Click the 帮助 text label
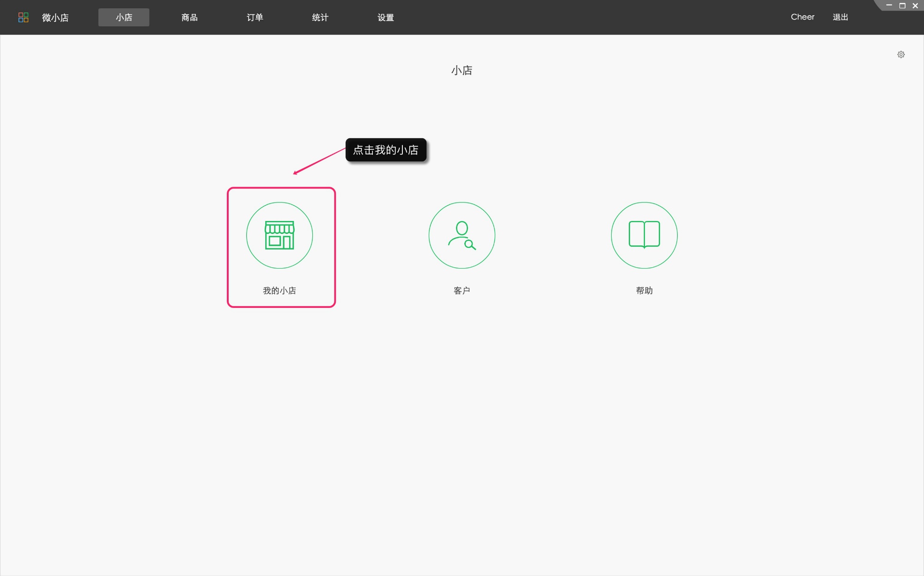Image resolution: width=924 pixels, height=576 pixels. [644, 290]
